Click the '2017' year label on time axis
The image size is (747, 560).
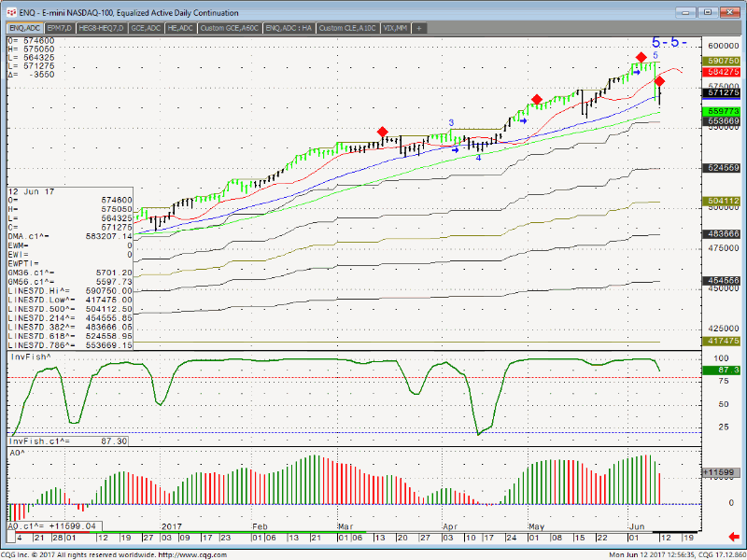(x=172, y=526)
